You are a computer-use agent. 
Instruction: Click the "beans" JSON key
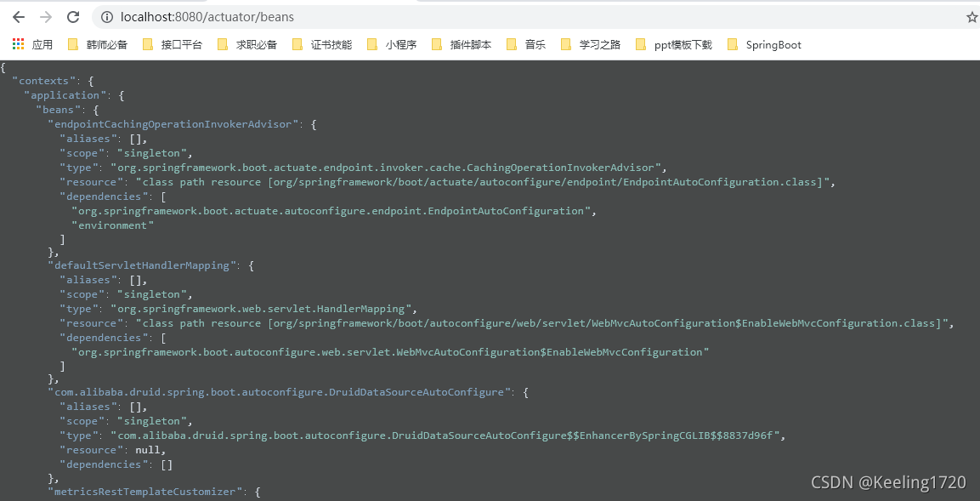click(x=58, y=110)
